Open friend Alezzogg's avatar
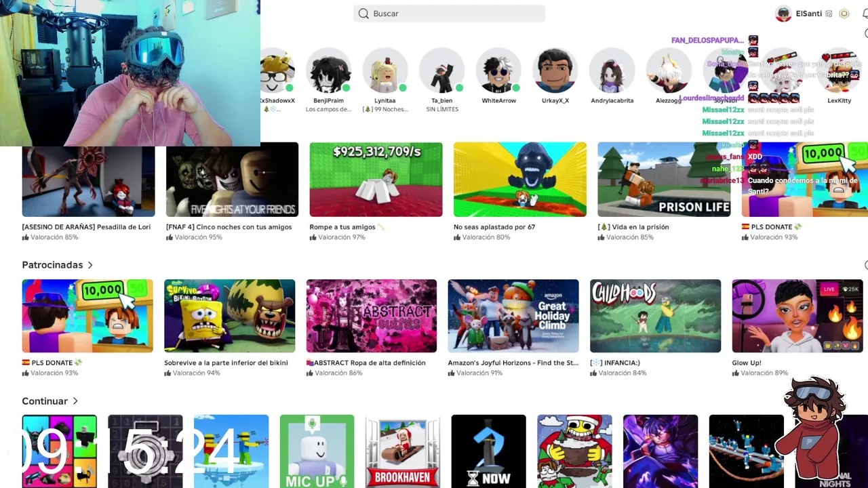 click(x=669, y=71)
